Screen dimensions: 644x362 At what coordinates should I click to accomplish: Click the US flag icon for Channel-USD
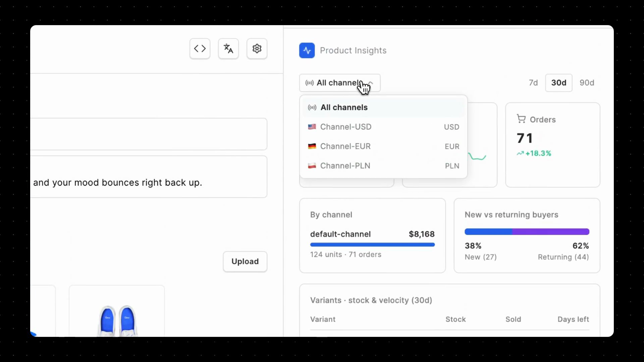click(312, 127)
